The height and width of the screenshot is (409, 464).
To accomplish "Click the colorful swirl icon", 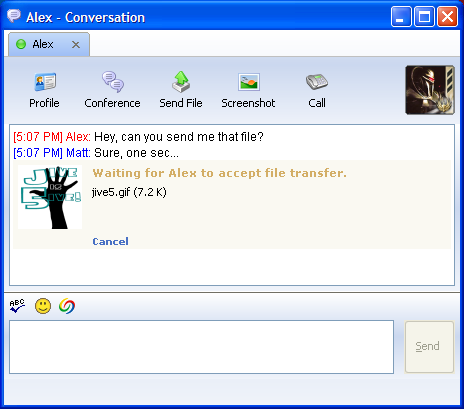I will pyautogui.click(x=67, y=306).
